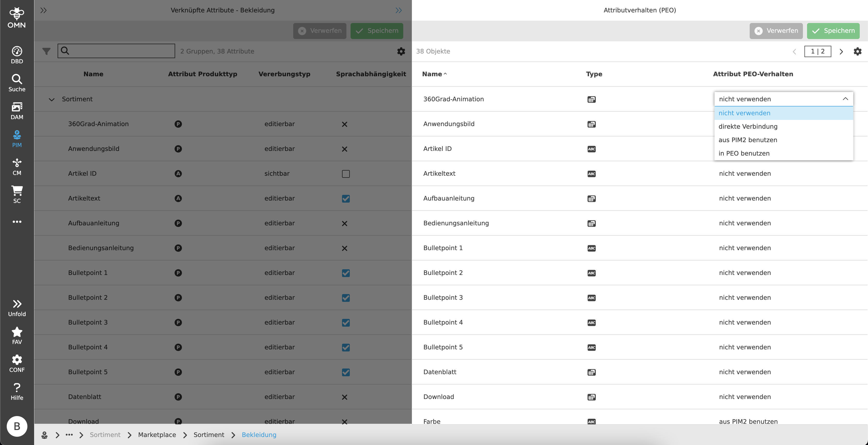Viewport: 868px width, 445px height.
Task: Close the nicht verwenden dropdown arrow
Action: point(845,99)
